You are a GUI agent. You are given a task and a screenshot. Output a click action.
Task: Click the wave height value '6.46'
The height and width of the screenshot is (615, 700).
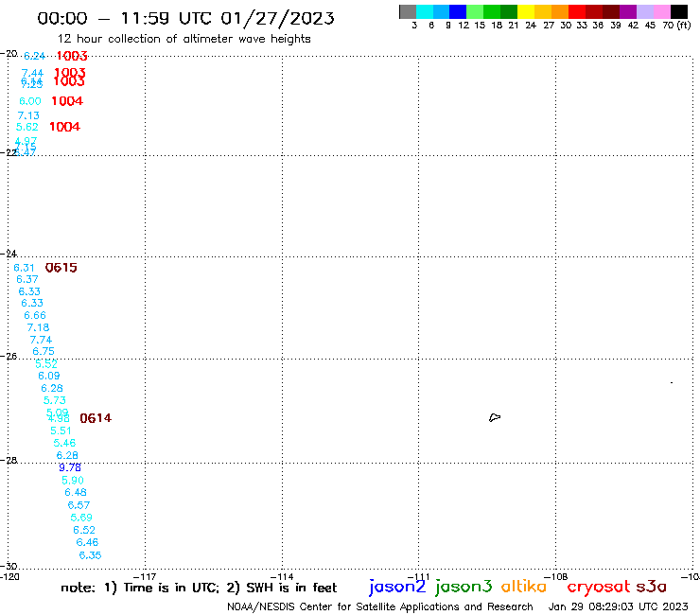(87, 542)
